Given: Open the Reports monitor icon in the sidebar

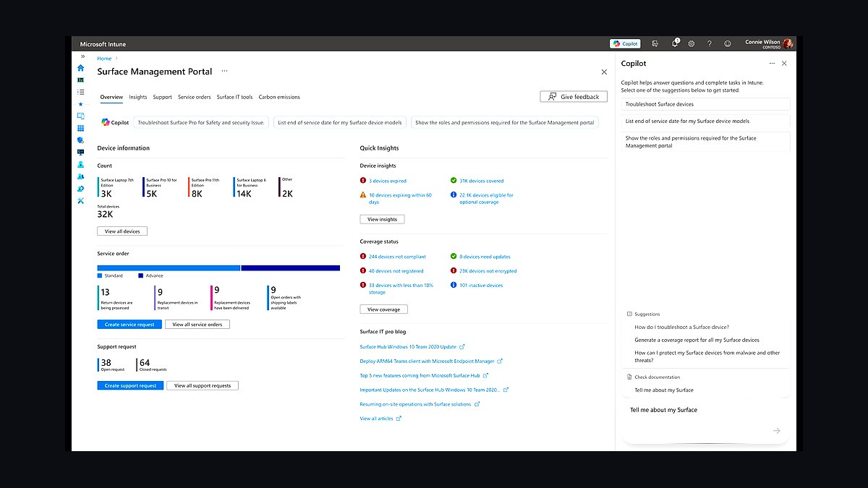Looking at the screenshot, I should [80, 152].
